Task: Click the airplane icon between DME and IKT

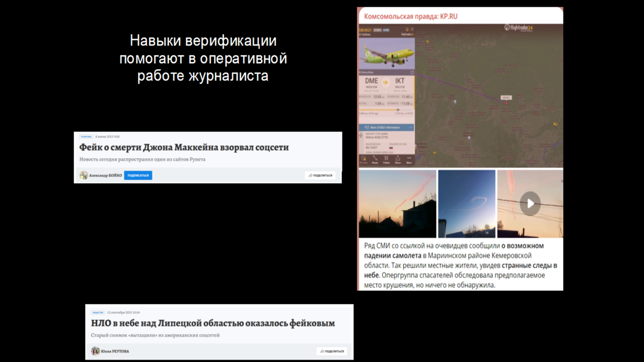Action: click(386, 82)
